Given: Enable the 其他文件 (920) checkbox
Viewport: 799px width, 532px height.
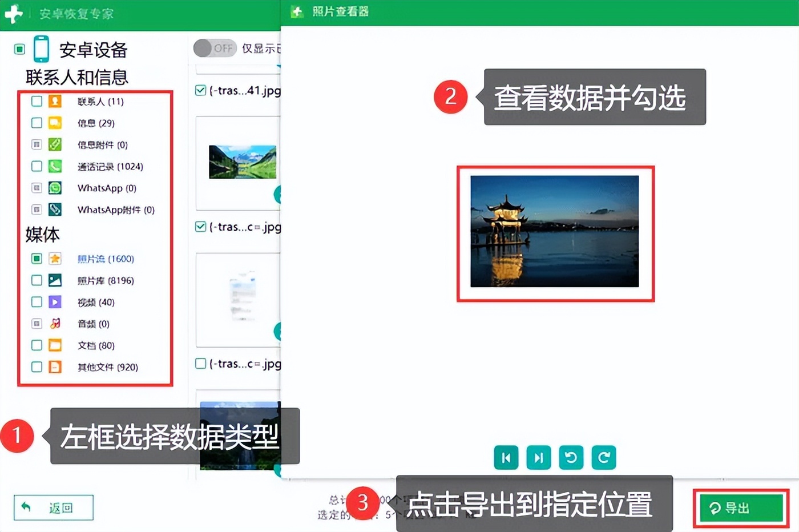Looking at the screenshot, I should [x=36, y=367].
